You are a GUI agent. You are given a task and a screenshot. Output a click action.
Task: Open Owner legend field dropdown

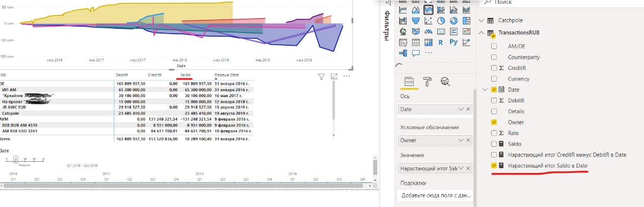pyautogui.click(x=461, y=141)
